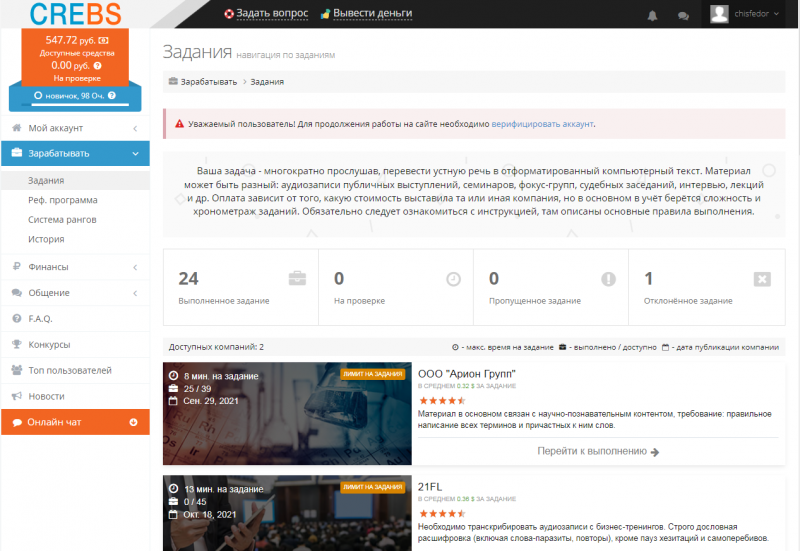Expand the Мой аккаунт chevron
The width and height of the screenshot is (800, 551).
pyautogui.click(x=135, y=129)
